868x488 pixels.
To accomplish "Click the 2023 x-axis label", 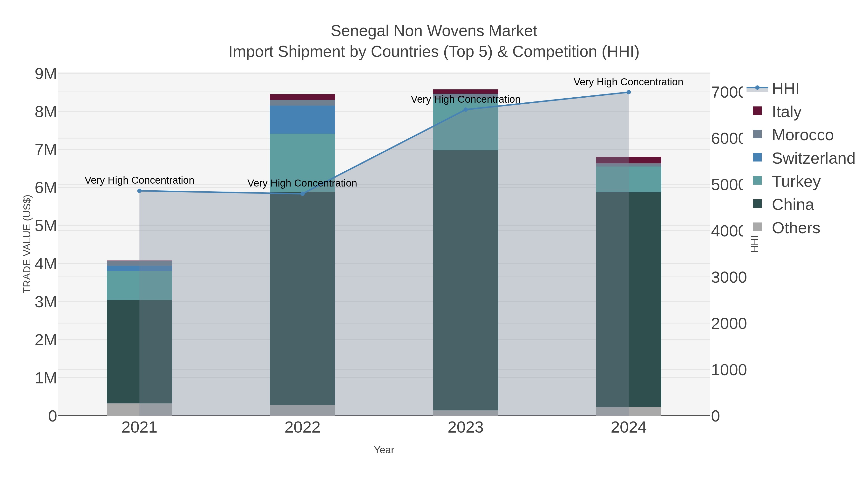I will [x=466, y=428].
